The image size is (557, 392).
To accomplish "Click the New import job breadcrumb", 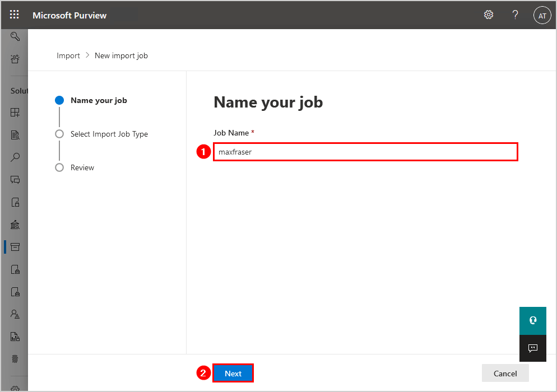I will (121, 56).
